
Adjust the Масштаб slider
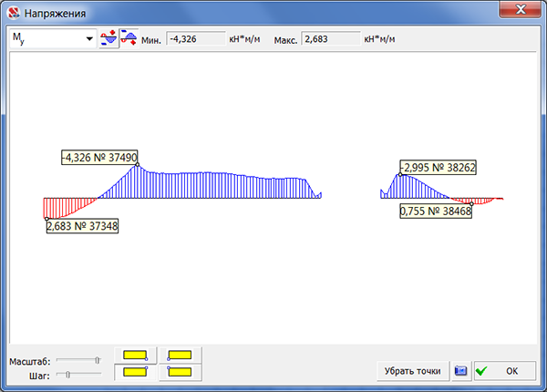pyautogui.click(x=97, y=360)
